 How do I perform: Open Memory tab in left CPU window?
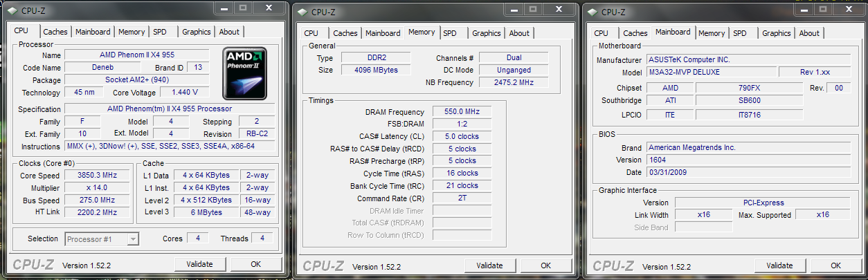click(x=132, y=32)
